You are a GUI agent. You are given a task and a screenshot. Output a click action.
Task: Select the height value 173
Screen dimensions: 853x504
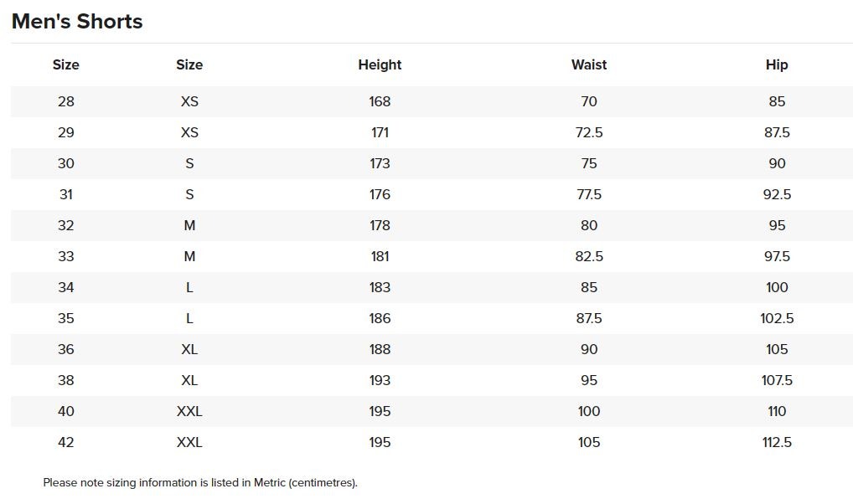[x=380, y=163]
